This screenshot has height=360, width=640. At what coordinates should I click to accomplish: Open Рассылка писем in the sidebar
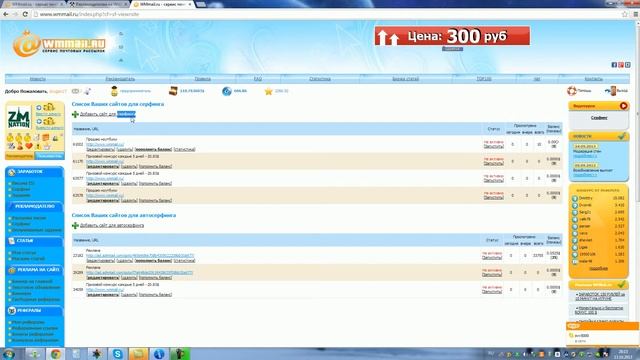(x=29, y=218)
